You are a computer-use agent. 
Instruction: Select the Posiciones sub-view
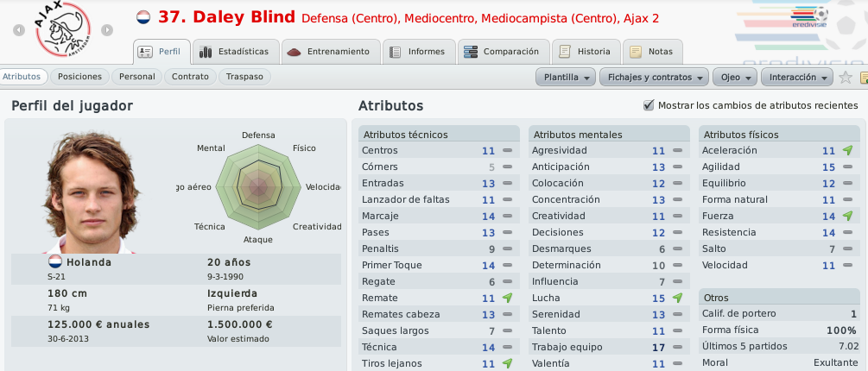coord(79,77)
